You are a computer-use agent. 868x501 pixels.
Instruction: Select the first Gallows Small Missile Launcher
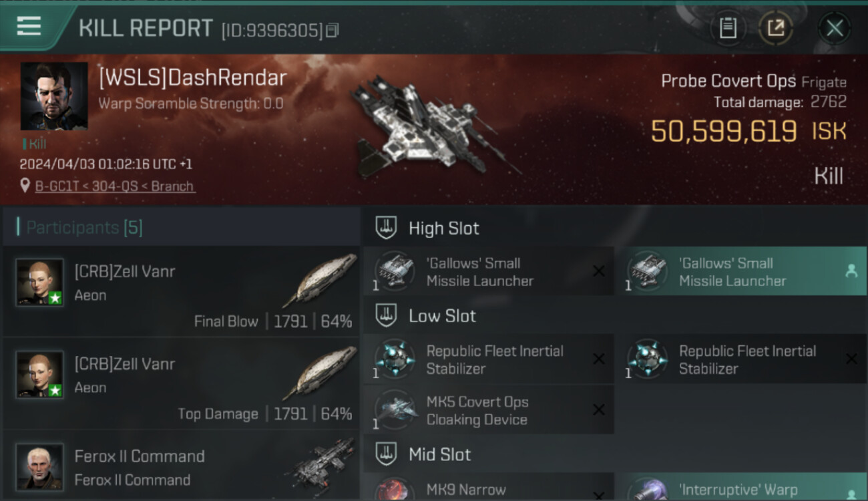489,271
